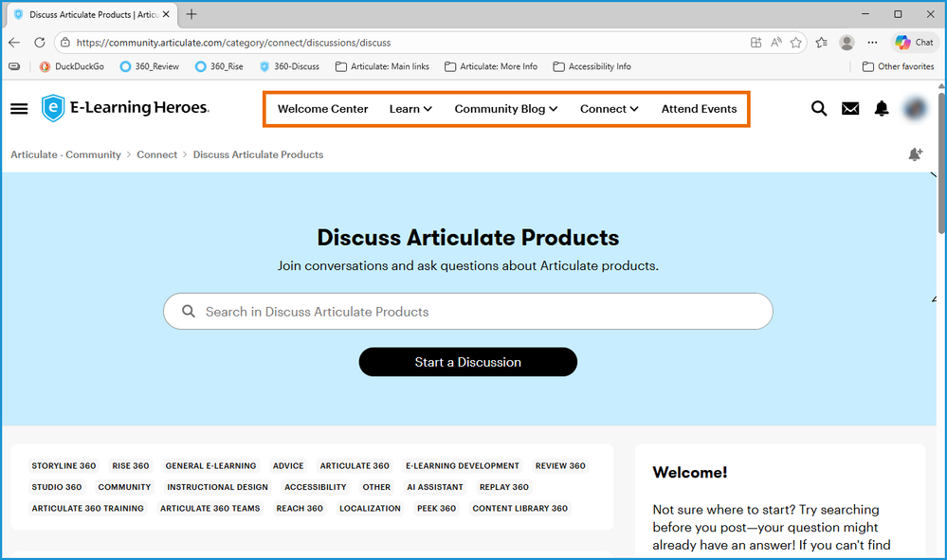Open 360_Rise bookmark

point(219,66)
